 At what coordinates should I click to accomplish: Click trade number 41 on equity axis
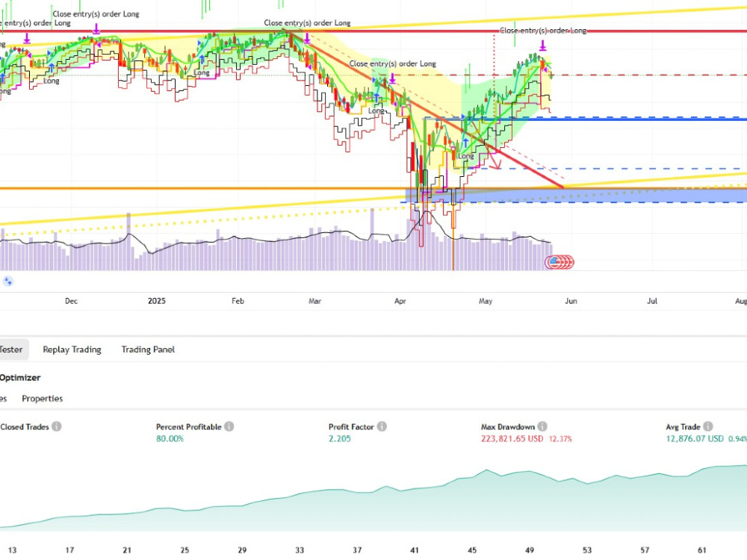click(x=415, y=550)
